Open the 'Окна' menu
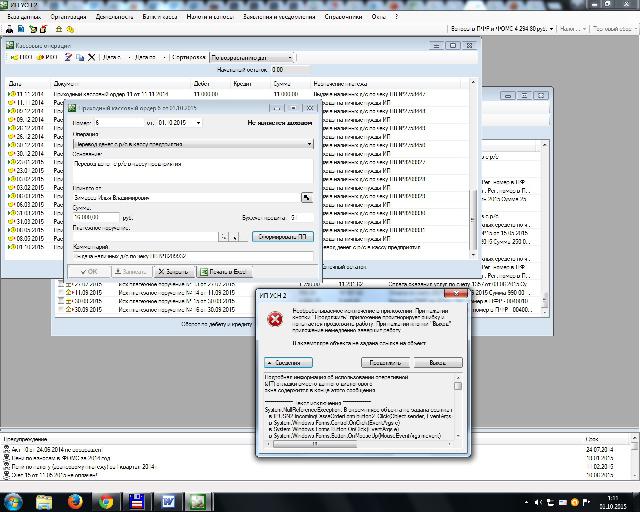 (x=378, y=17)
